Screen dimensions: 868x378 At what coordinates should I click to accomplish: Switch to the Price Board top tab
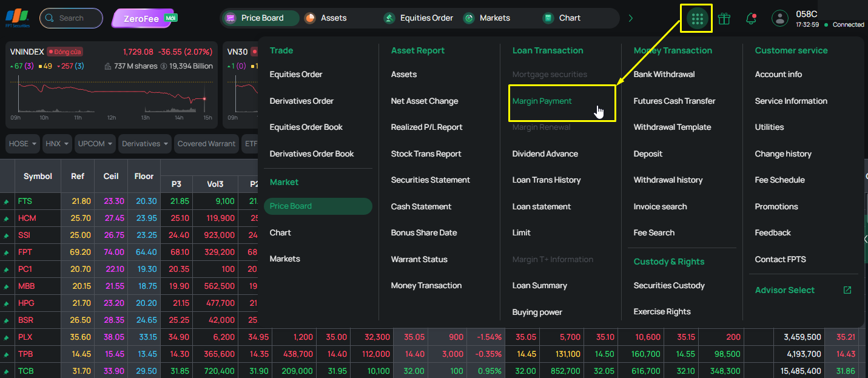260,18
